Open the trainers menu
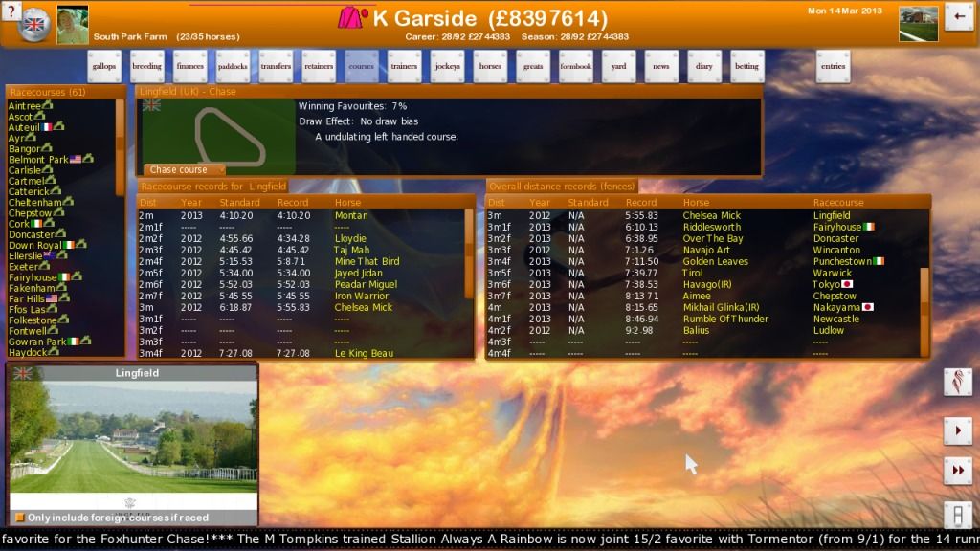The image size is (980, 551). pyautogui.click(x=405, y=66)
